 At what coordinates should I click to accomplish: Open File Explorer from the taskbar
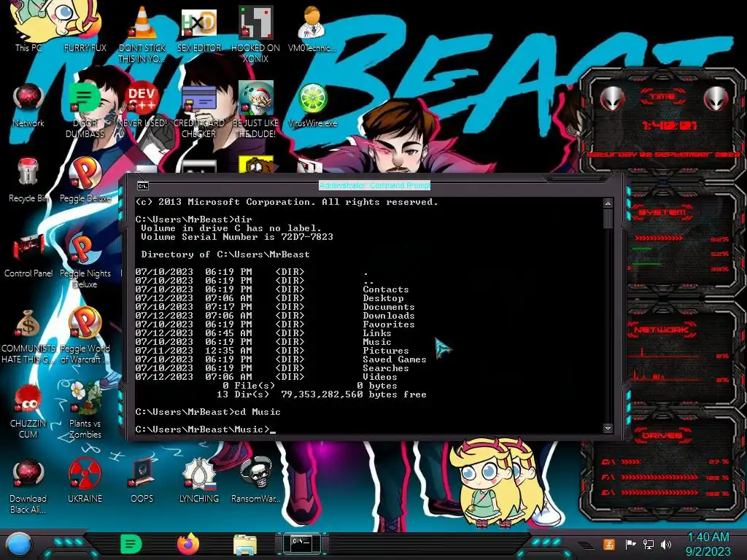tap(245, 545)
